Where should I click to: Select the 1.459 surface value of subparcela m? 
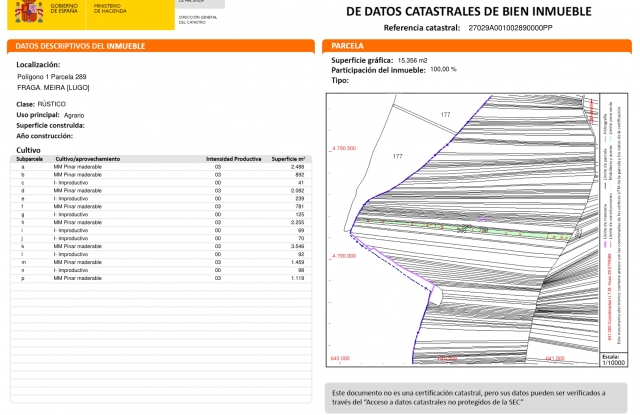coord(298,262)
